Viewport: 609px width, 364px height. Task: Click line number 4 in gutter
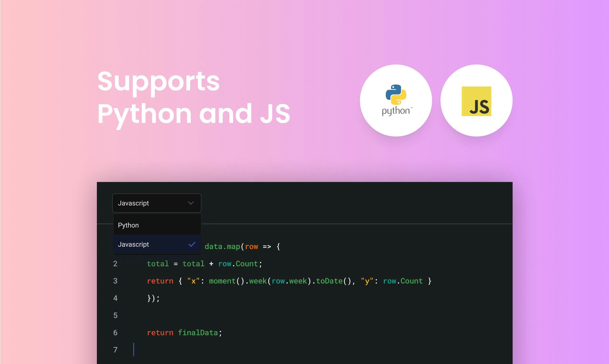[x=115, y=298]
